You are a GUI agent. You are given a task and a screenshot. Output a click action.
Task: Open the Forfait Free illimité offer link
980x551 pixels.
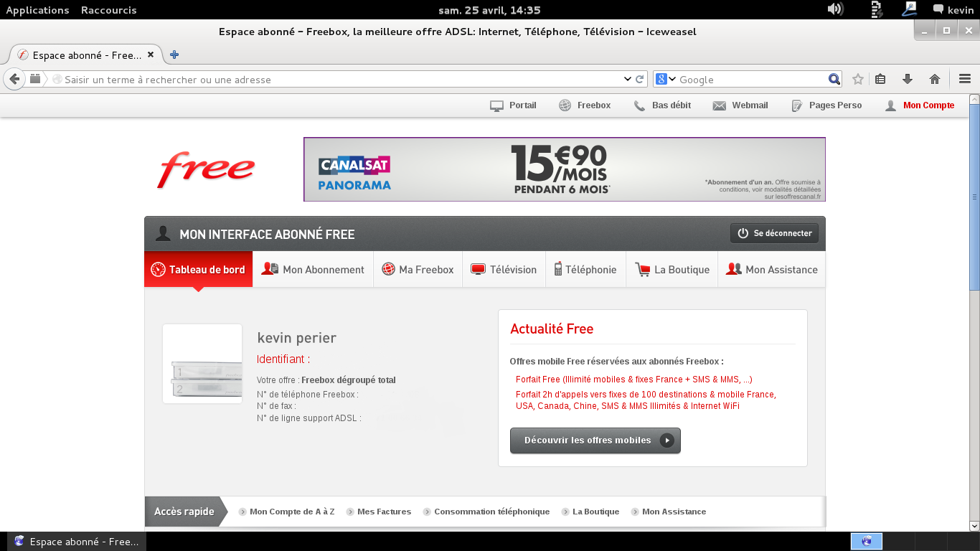point(634,380)
